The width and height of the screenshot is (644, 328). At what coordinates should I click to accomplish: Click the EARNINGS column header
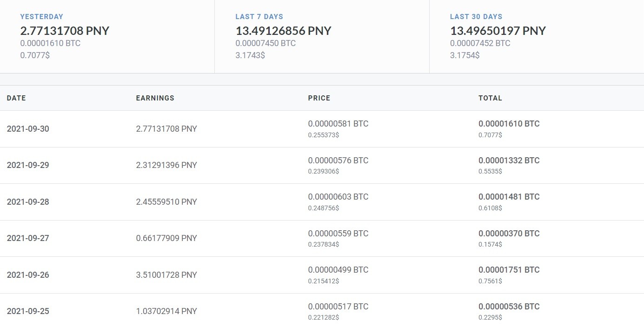(x=155, y=98)
